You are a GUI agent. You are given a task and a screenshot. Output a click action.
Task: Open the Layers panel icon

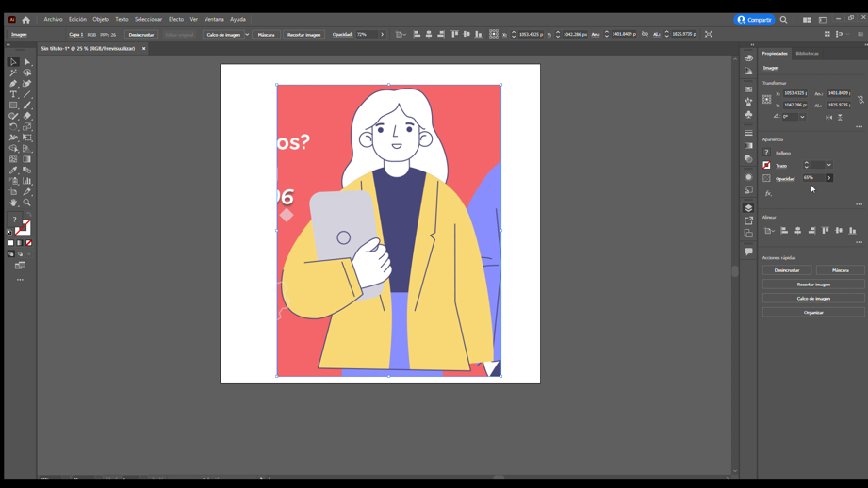coord(748,208)
